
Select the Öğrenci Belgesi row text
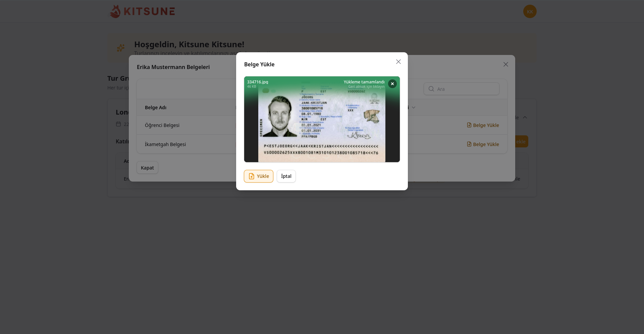(162, 125)
